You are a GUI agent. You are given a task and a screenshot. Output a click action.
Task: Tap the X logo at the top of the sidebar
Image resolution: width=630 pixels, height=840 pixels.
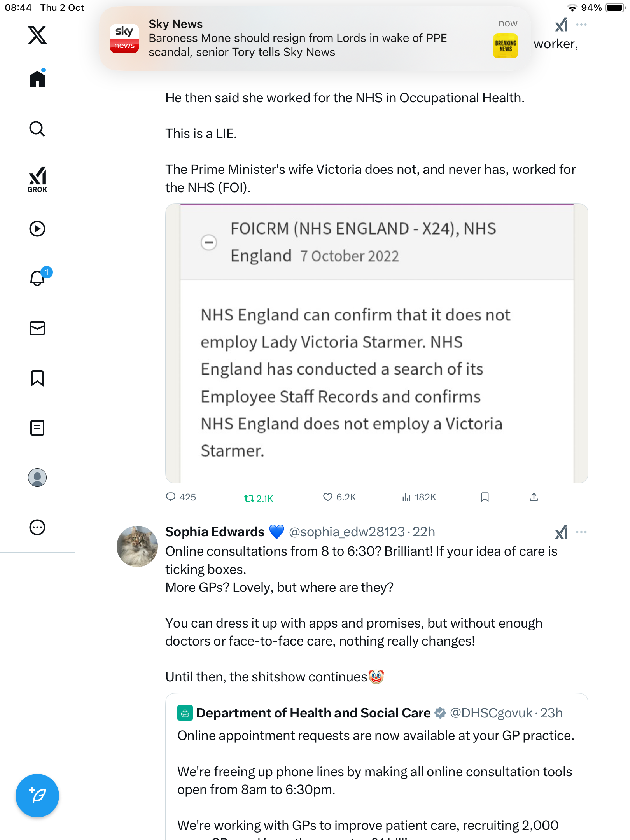pyautogui.click(x=37, y=35)
